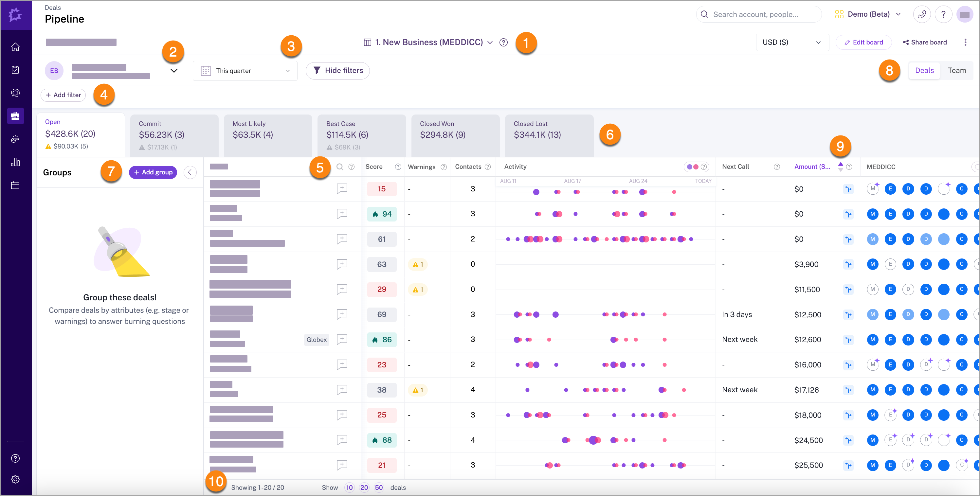Open the user avatar menu in header

coord(965,14)
